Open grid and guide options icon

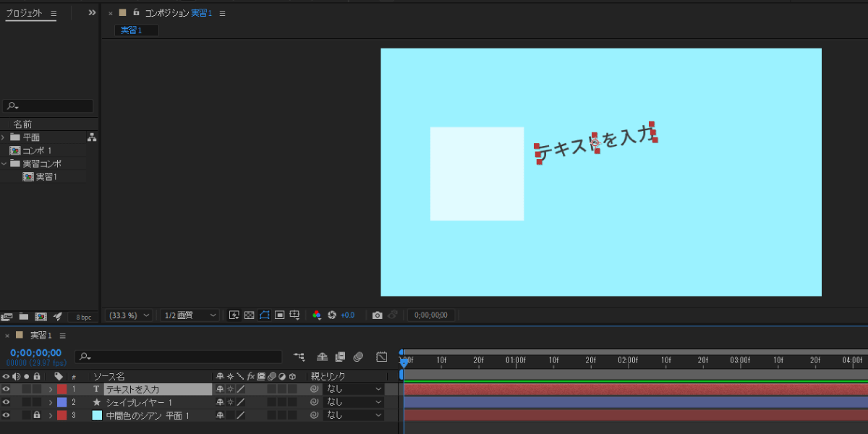click(294, 315)
